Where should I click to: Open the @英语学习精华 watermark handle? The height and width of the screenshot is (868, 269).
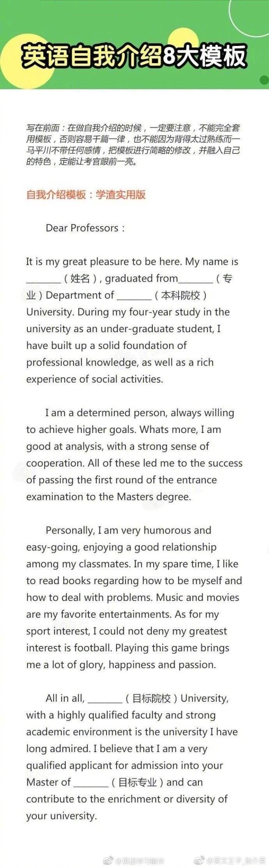coord(140,860)
